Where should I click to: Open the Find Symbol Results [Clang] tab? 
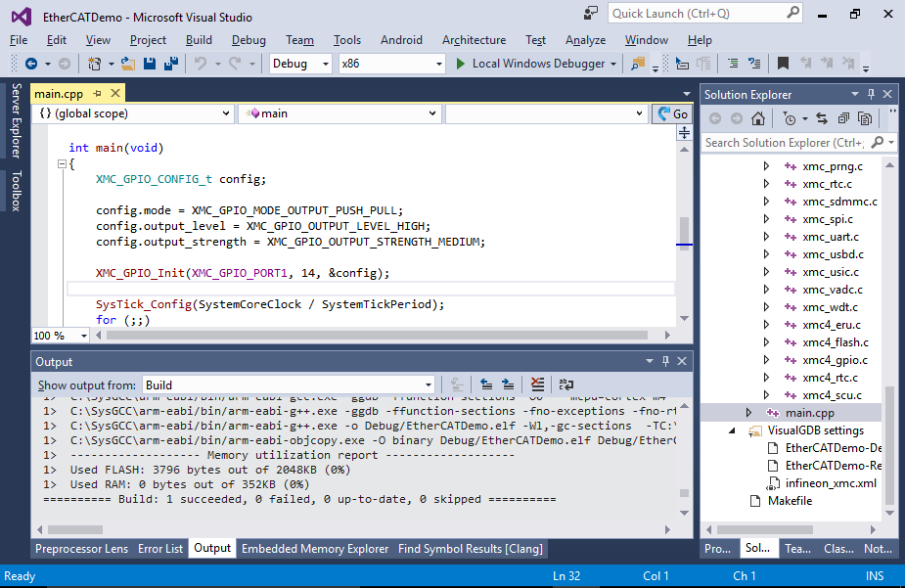pos(471,548)
